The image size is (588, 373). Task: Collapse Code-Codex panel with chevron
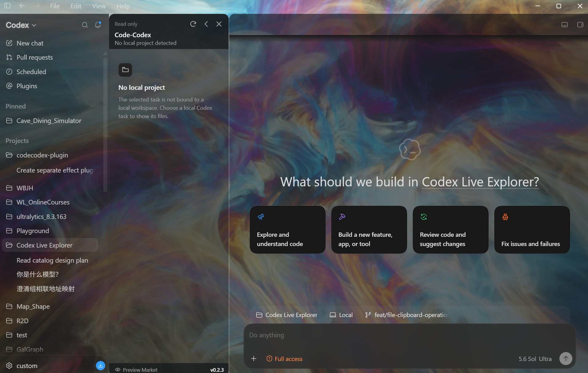206,24
